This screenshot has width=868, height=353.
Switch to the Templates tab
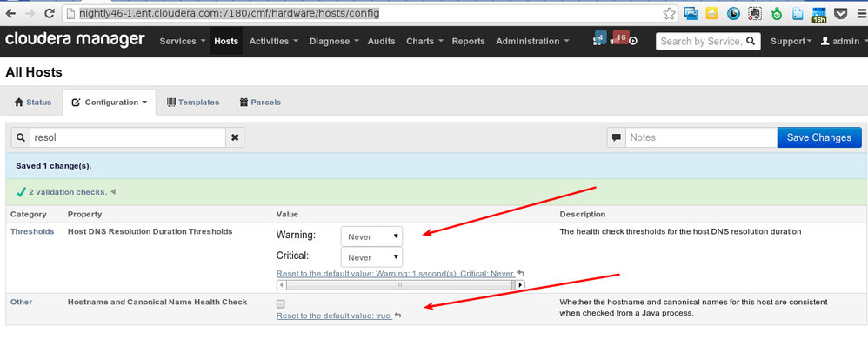coord(192,103)
